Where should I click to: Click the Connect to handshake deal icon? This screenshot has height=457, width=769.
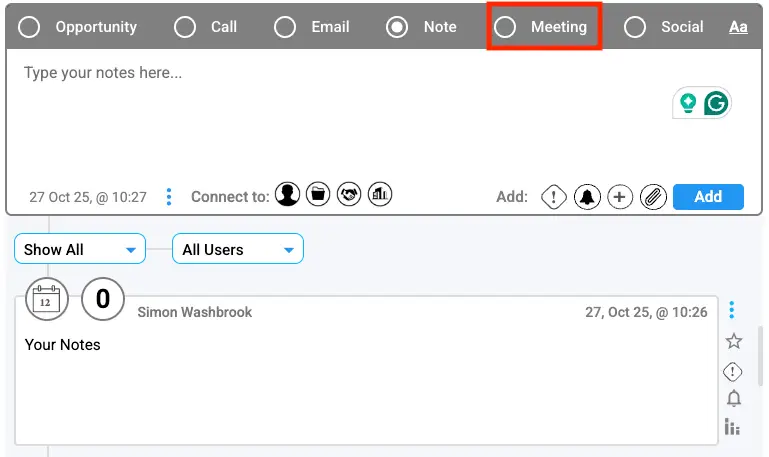point(349,195)
